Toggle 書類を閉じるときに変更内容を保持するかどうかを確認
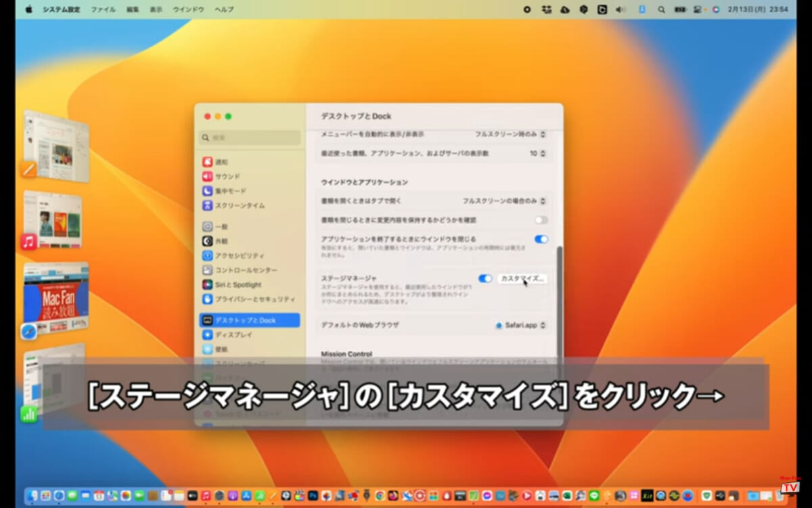Viewport: 812px width, 508px height. (541, 220)
